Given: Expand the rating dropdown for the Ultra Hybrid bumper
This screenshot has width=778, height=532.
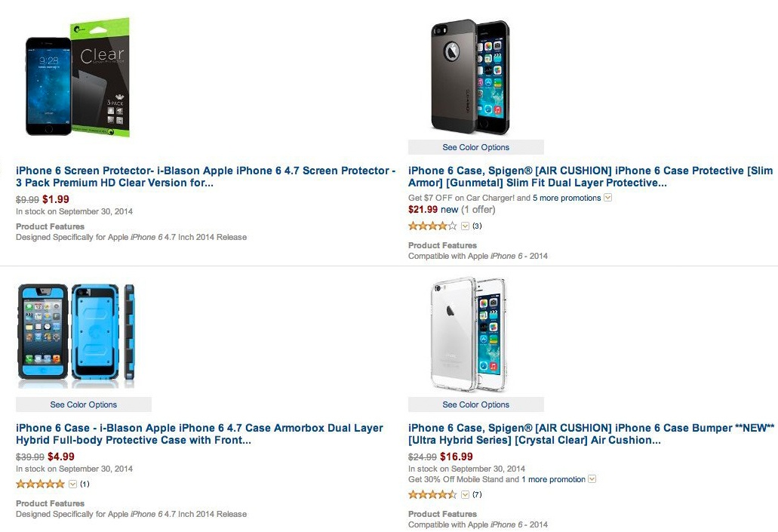Looking at the screenshot, I should click(465, 494).
